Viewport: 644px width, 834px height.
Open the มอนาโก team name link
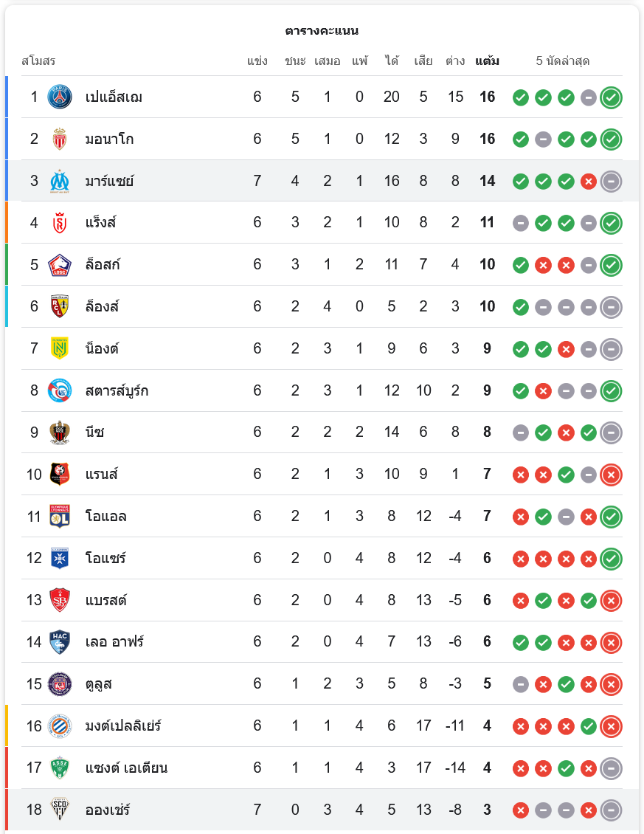(x=110, y=139)
